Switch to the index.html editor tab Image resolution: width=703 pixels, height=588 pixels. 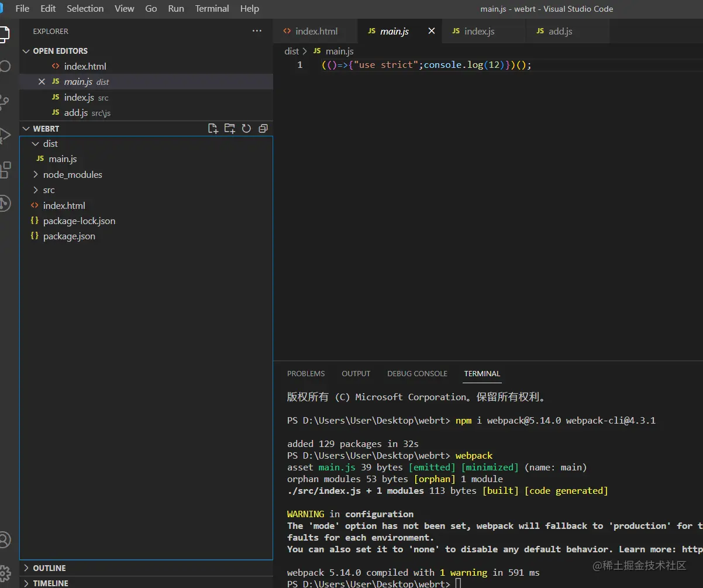tap(316, 32)
